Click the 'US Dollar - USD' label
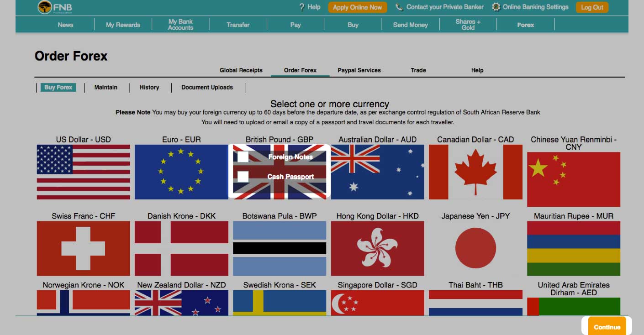Viewport: 644px width, 335px height. click(x=84, y=140)
